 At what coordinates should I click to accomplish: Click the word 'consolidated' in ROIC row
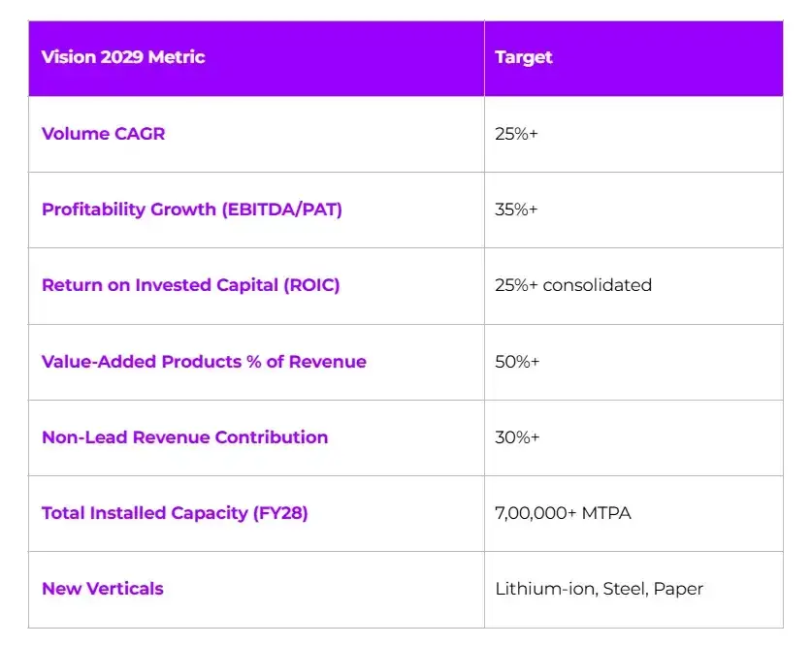[x=597, y=285]
